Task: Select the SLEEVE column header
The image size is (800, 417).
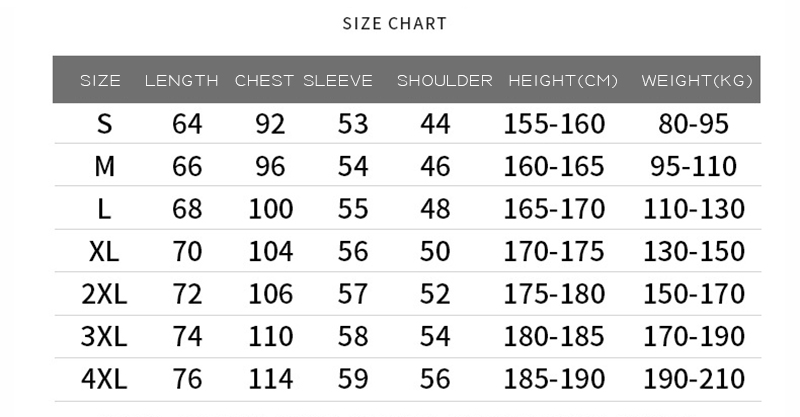Action: 338,81
